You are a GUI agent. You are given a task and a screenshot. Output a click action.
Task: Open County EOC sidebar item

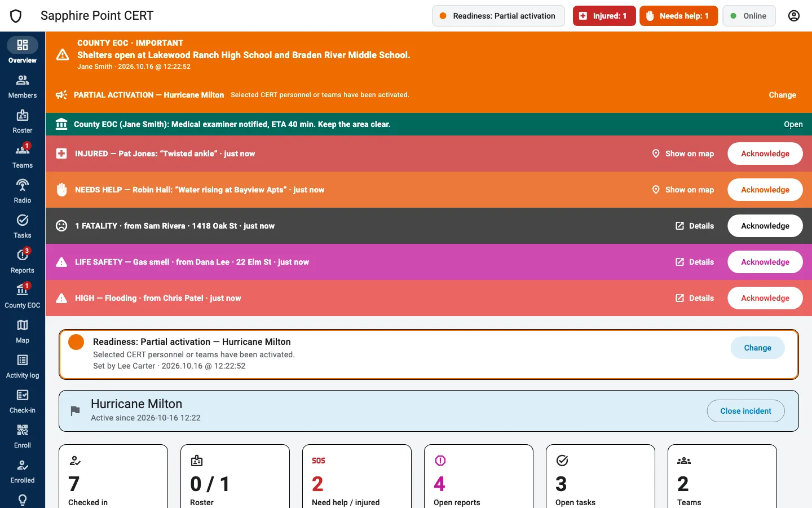[x=23, y=296]
